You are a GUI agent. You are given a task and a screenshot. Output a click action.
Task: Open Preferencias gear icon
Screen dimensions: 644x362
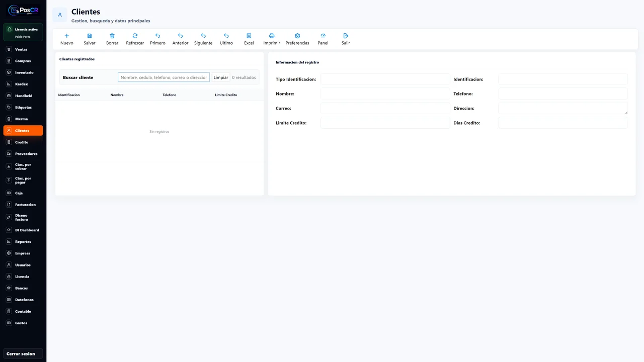point(297,36)
